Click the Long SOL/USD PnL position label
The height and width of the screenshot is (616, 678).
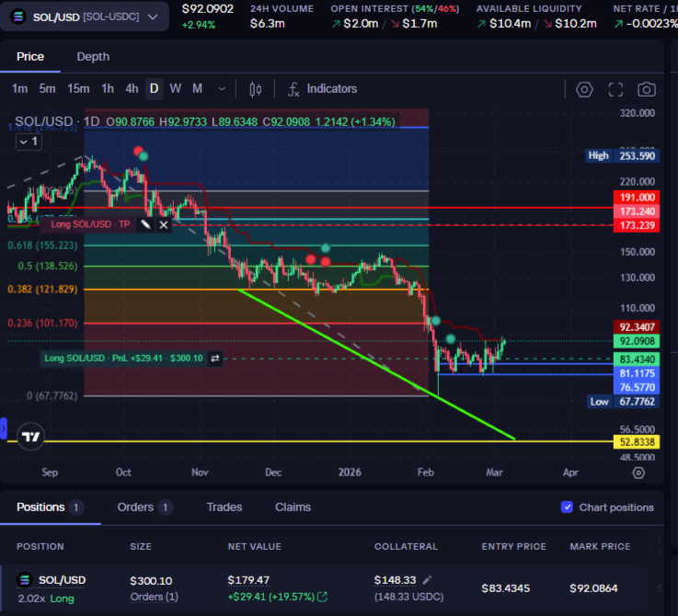123,359
